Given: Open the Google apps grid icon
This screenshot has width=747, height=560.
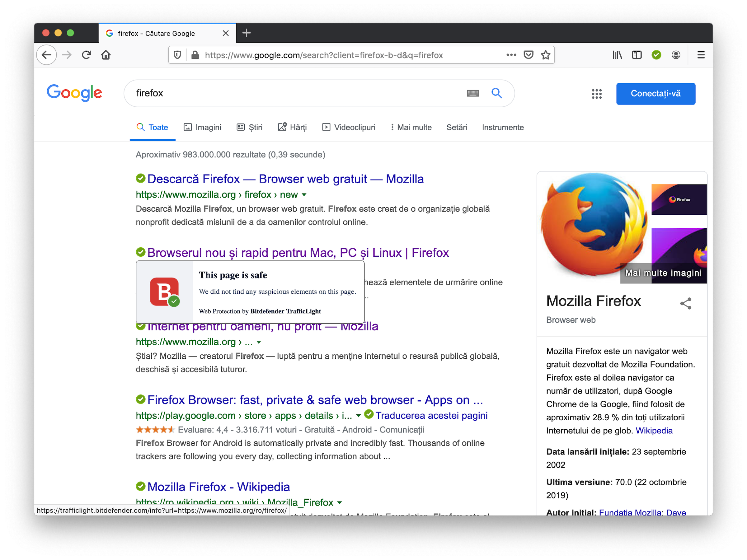Looking at the screenshot, I should pyautogui.click(x=596, y=94).
